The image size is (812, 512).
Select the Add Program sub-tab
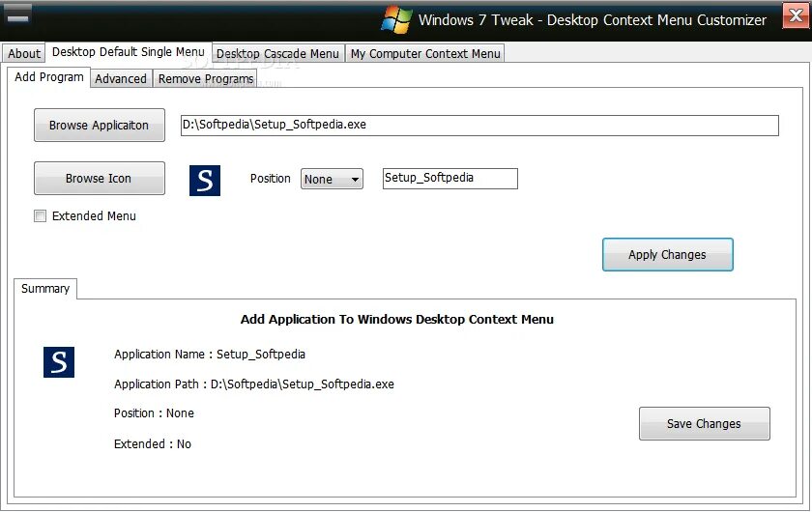click(x=49, y=77)
